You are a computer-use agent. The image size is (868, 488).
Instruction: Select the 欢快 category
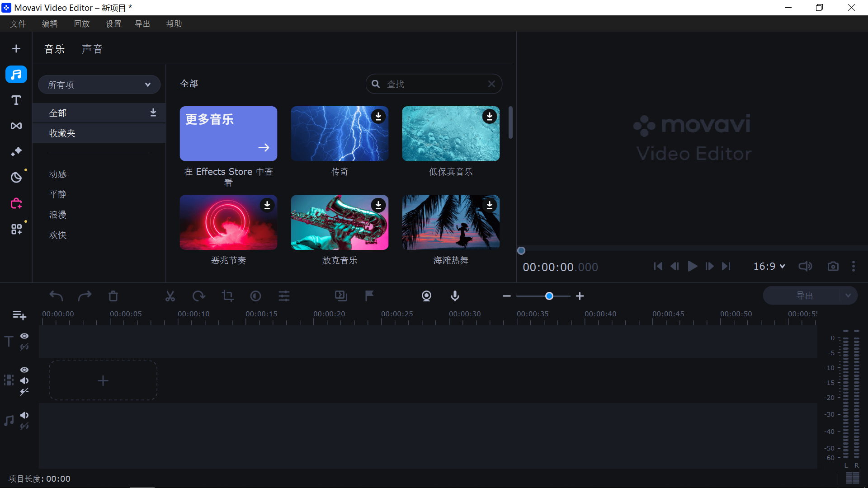tap(58, 235)
